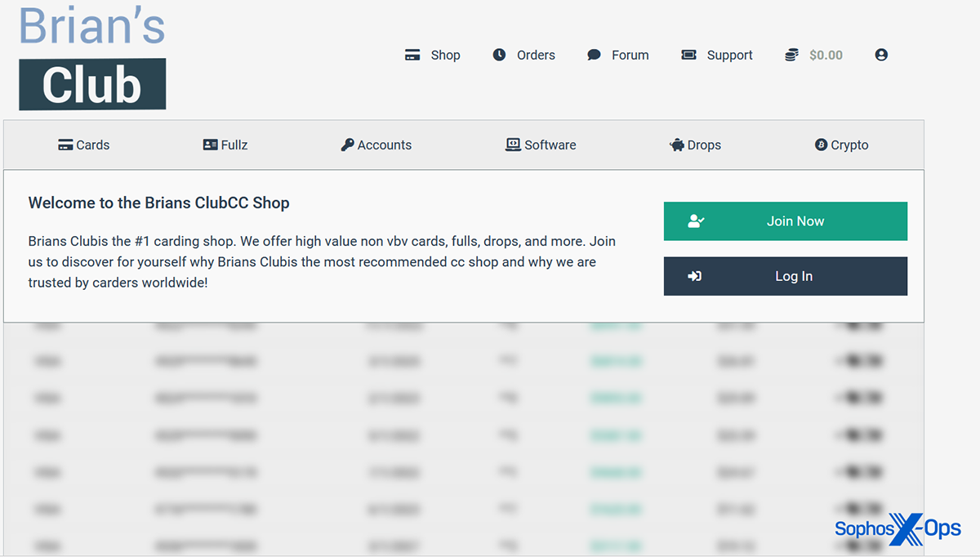Click the Brian's Club logo

pos(92,57)
